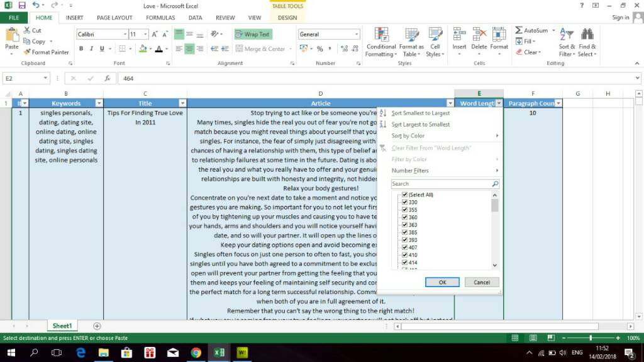Click OK in the filter menu
Screen dimensions: 644x362
click(x=442, y=282)
